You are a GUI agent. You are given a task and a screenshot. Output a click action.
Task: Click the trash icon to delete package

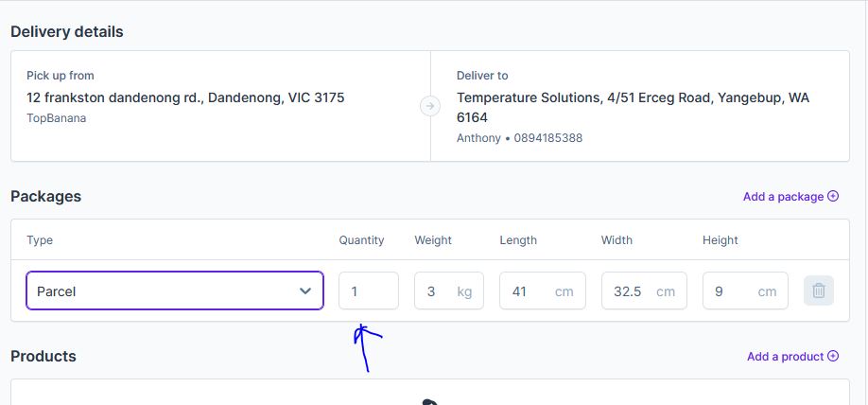(818, 291)
